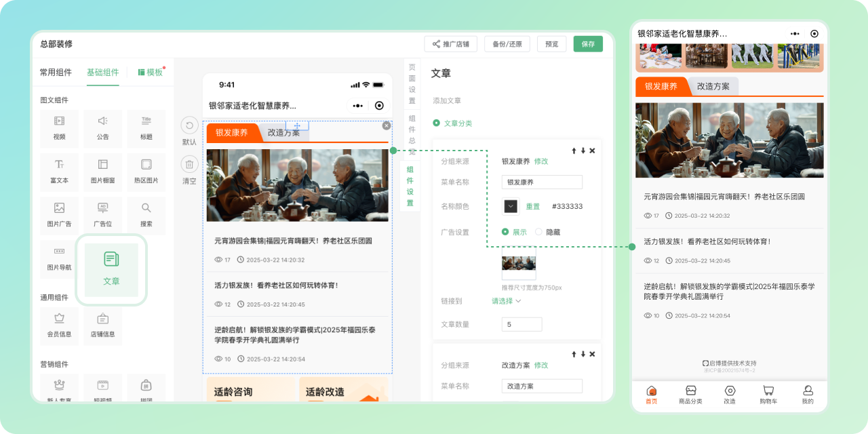Move the 改造方案 group down with arrow
The height and width of the screenshot is (434, 868).
[x=583, y=354]
